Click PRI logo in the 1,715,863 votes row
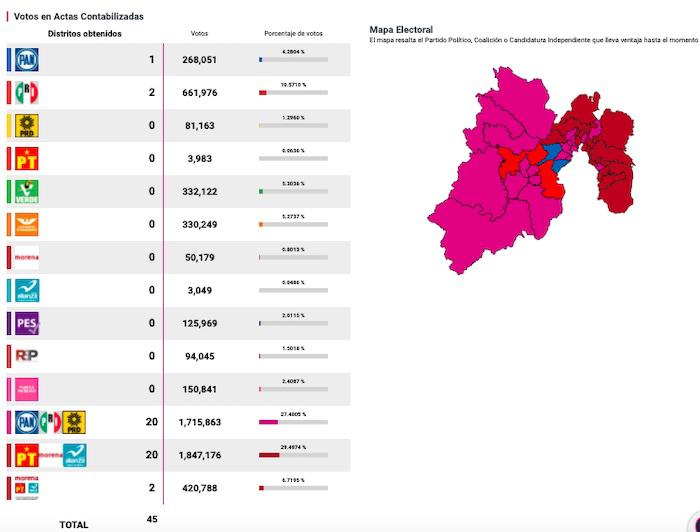The image size is (700, 532). pyautogui.click(x=50, y=423)
